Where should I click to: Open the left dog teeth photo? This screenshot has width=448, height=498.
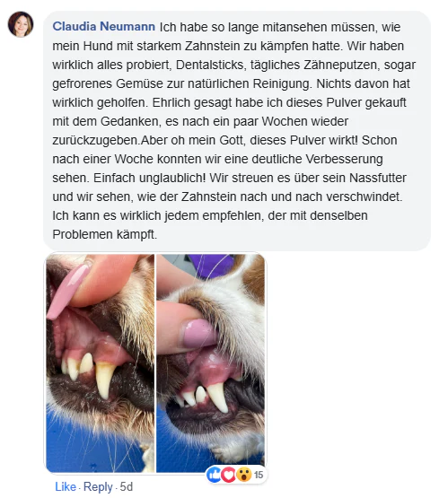click(x=100, y=363)
